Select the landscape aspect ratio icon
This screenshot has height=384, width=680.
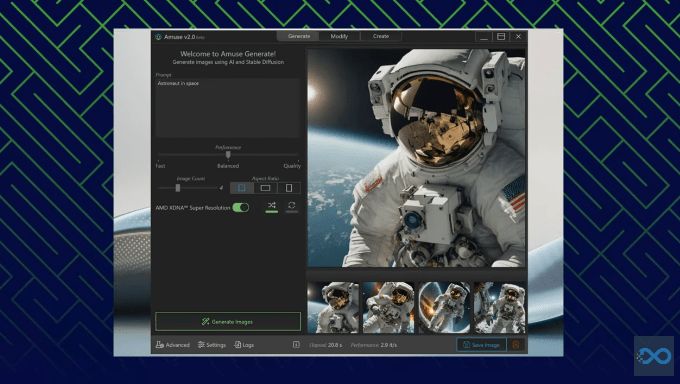(265, 188)
